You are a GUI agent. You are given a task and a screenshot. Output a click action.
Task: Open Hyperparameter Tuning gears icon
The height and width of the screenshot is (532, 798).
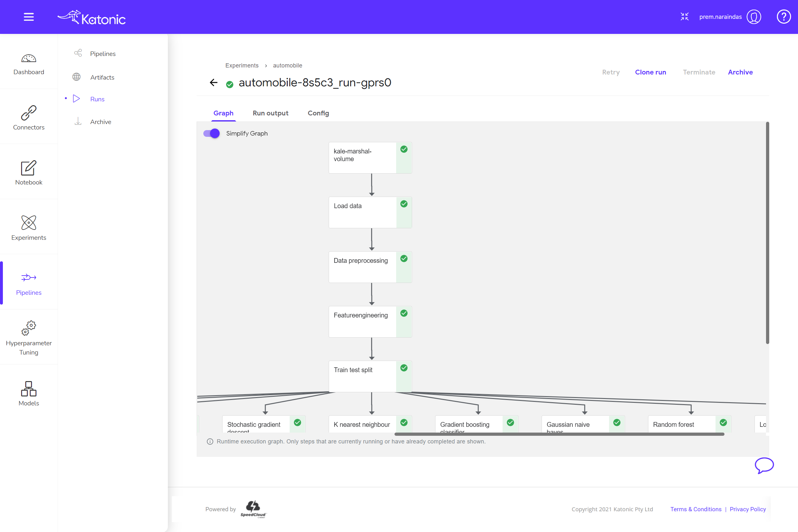[x=29, y=328]
